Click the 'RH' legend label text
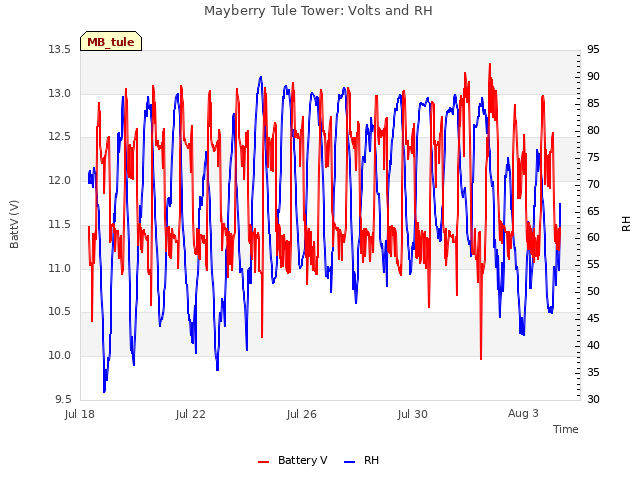 tap(371, 460)
